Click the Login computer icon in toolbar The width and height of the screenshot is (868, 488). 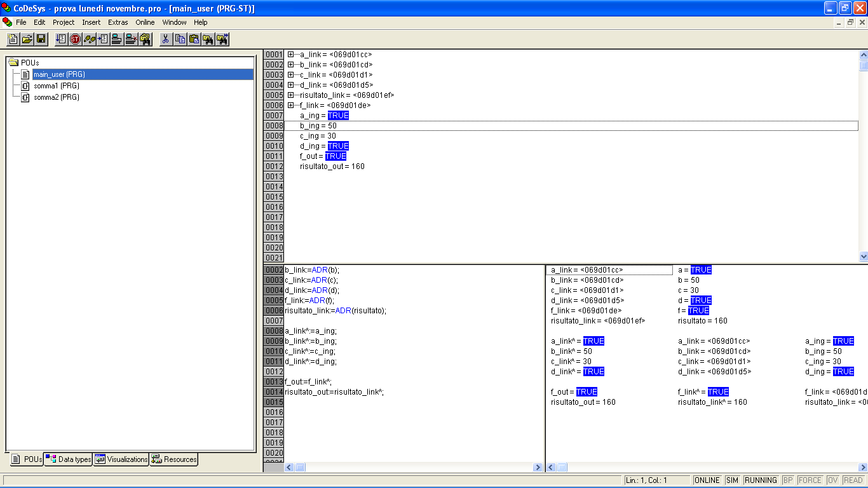click(116, 39)
